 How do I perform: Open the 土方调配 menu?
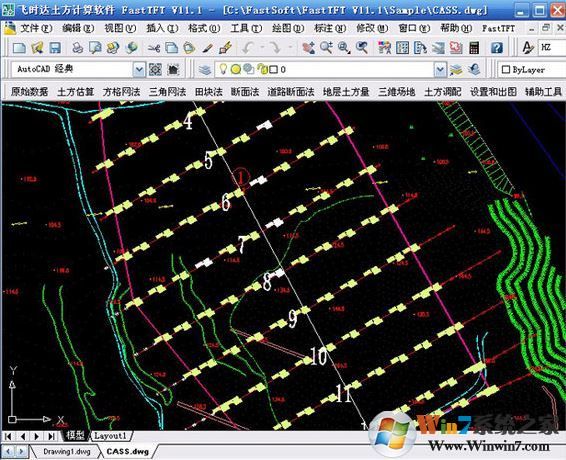coord(443,92)
